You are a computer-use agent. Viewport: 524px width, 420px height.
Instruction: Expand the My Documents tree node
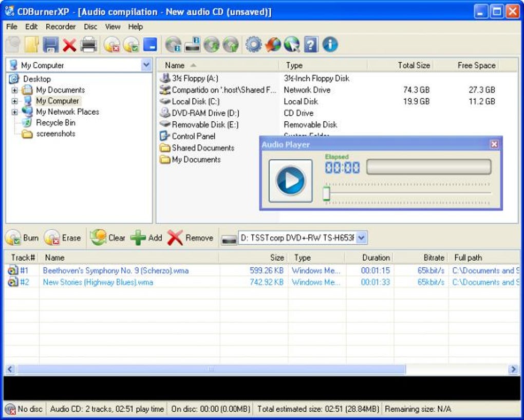coord(14,90)
